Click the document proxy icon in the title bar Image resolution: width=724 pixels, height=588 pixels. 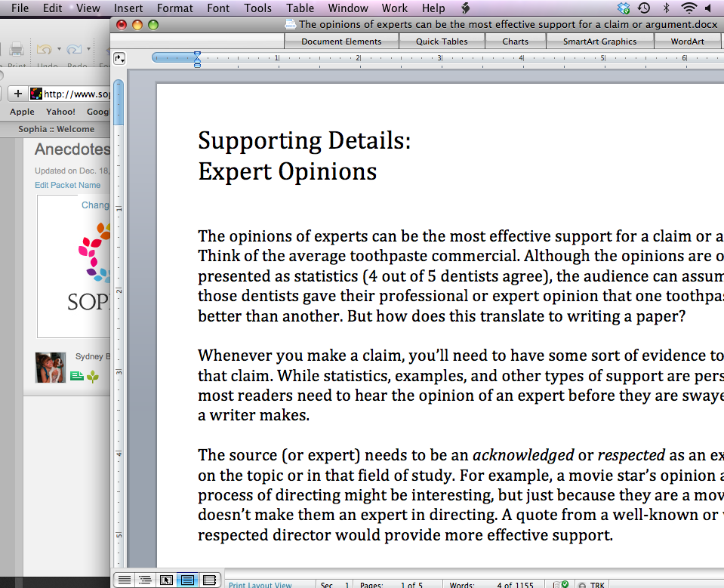[291, 24]
